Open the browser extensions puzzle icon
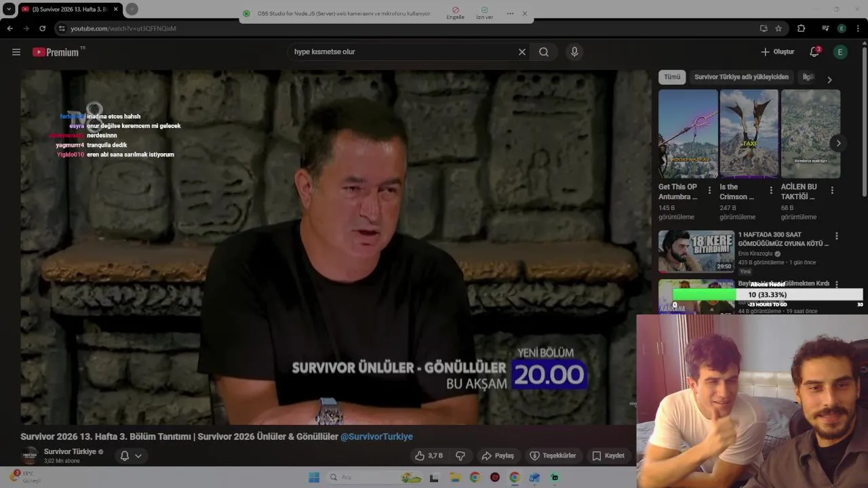868x488 pixels. [x=801, y=28]
